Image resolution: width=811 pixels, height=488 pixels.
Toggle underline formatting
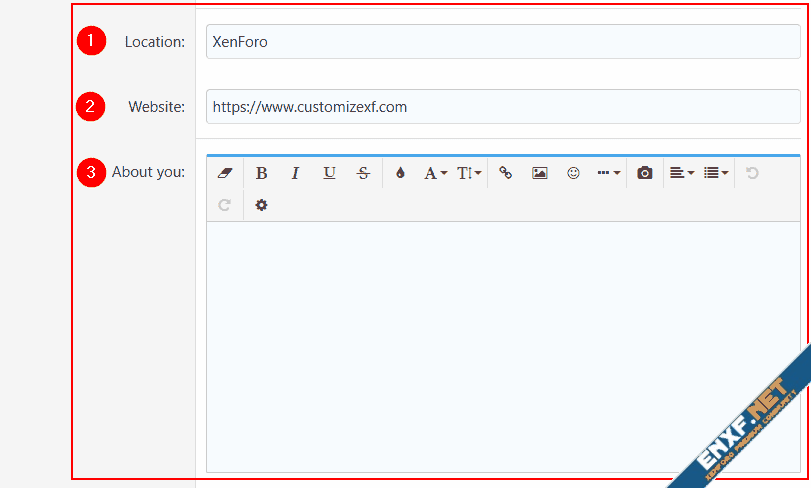point(329,173)
